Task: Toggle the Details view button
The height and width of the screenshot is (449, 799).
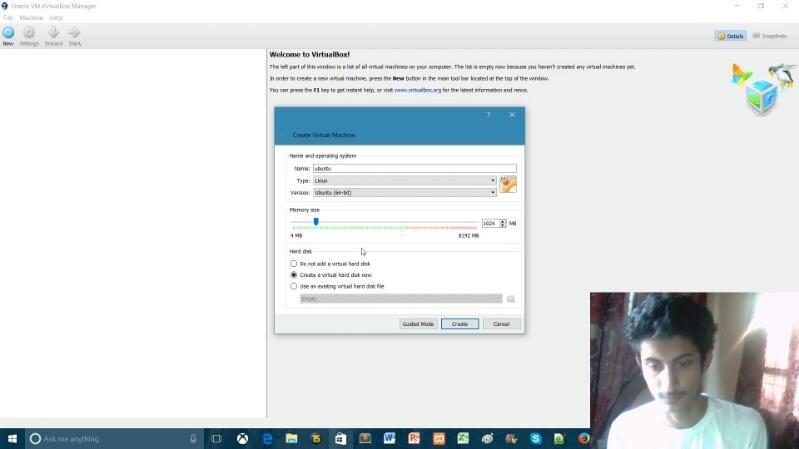Action: (x=731, y=36)
